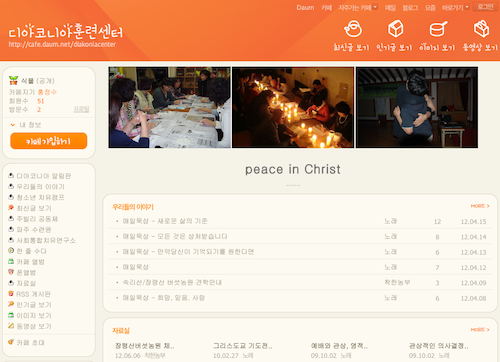The height and width of the screenshot is (362, 500).
Task: Open sidebar menu 한 줄 수다
Action: [32, 251]
